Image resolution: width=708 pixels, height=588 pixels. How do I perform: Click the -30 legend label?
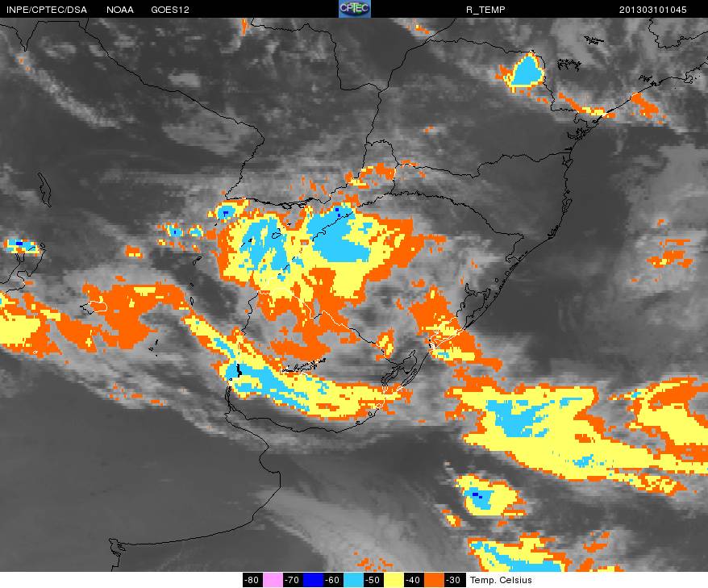(454, 580)
